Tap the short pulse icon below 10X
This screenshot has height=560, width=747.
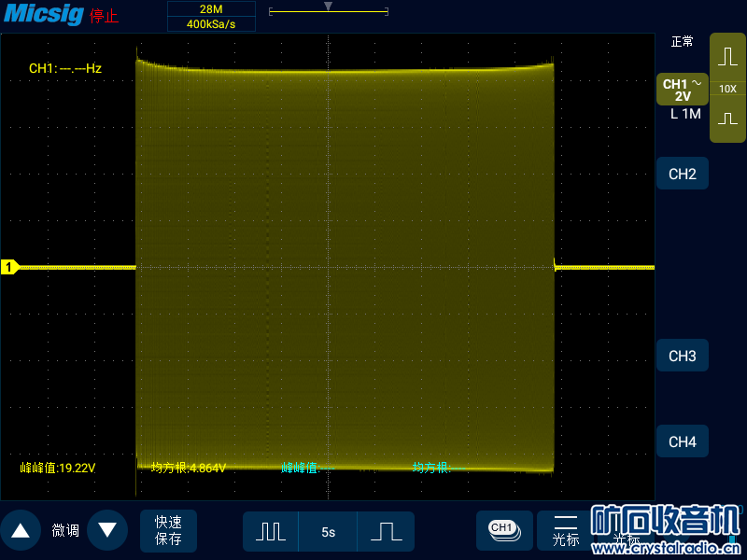tap(727, 119)
